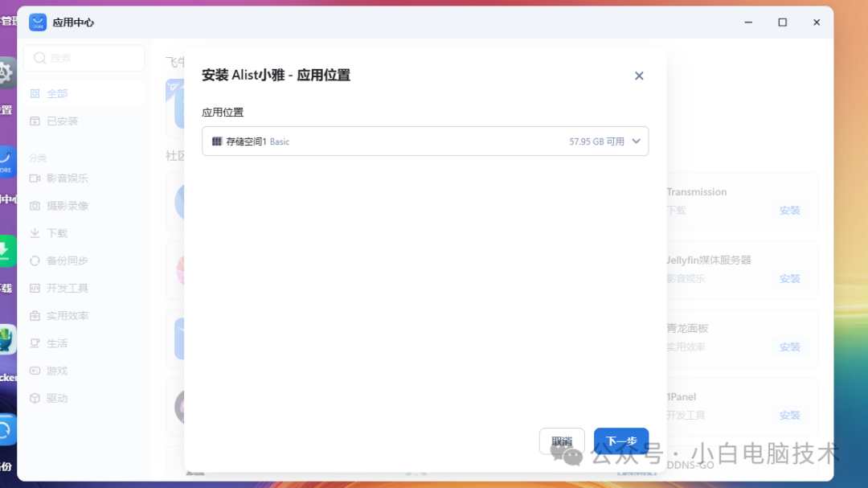Open the green download desktop icon

tap(6, 251)
